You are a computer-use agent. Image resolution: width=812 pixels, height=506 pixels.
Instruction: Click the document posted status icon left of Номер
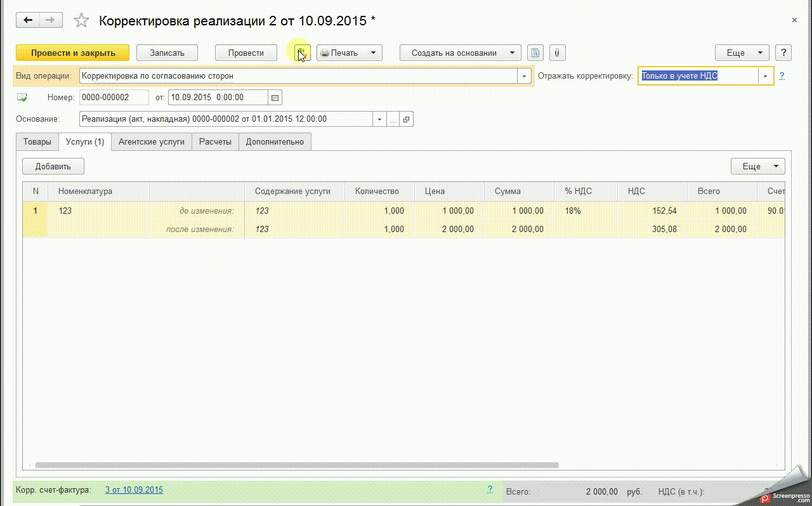tap(22, 98)
